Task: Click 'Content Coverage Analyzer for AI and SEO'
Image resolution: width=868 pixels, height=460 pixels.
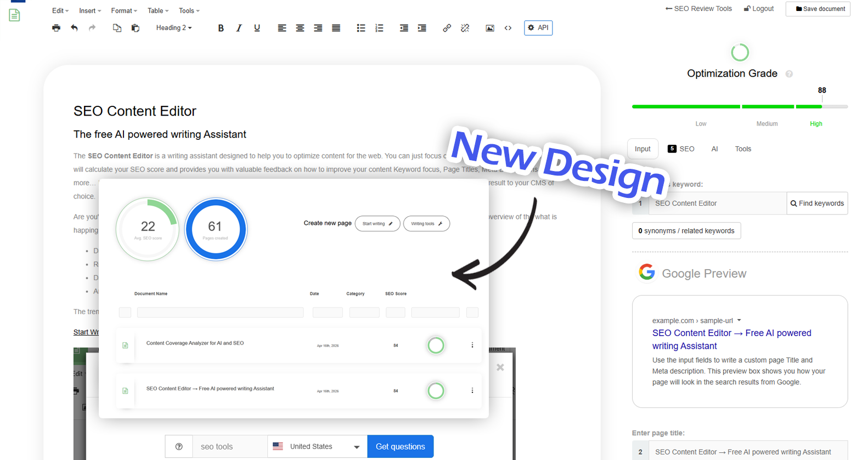Action: (x=195, y=343)
